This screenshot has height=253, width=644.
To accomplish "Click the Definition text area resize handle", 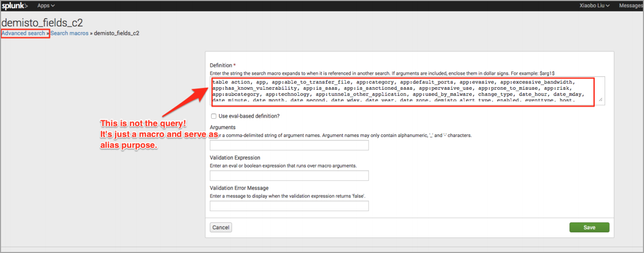I will (600, 100).
